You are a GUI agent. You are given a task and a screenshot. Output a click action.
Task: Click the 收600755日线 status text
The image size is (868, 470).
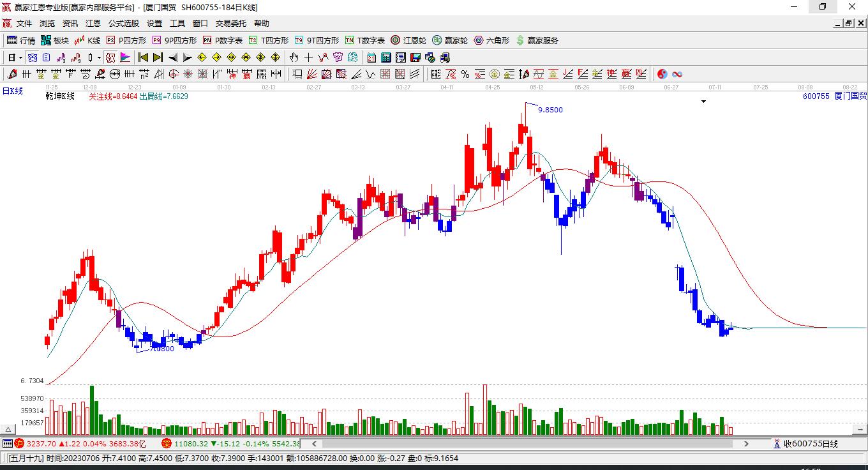pyautogui.click(x=811, y=444)
